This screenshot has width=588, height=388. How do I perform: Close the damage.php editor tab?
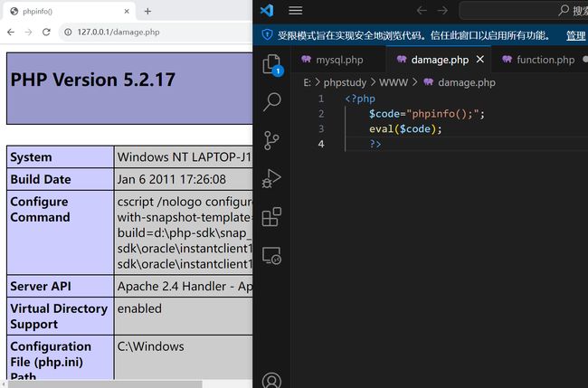(480, 59)
